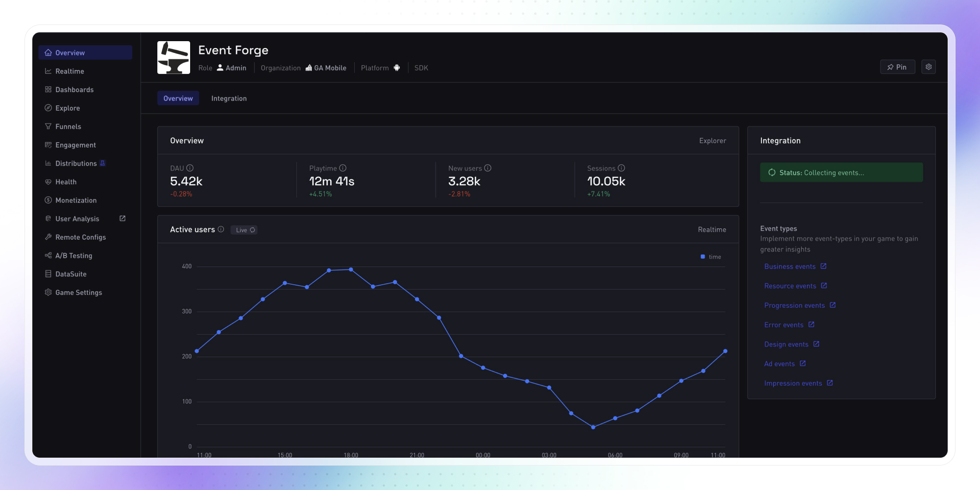Open the Explorer link in Overview panel
This screenshot has height=490, width=980.
tap(712, 141)
